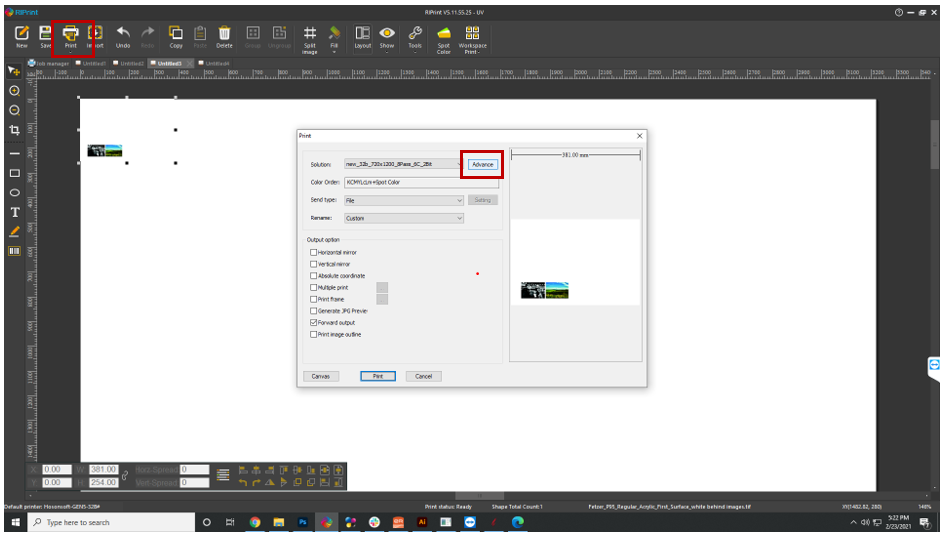Enable the Horizontal mirror checkbox

pos(313,252)
